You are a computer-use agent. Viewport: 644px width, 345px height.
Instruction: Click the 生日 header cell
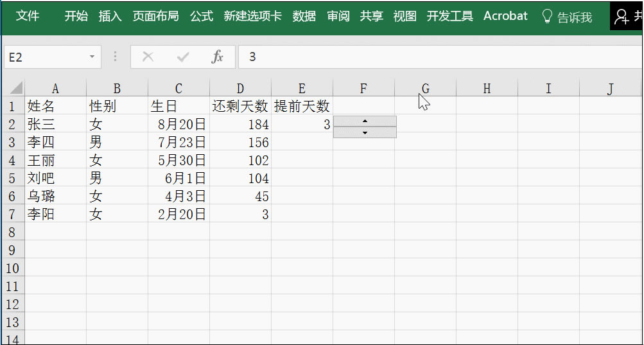click(178, 106)
